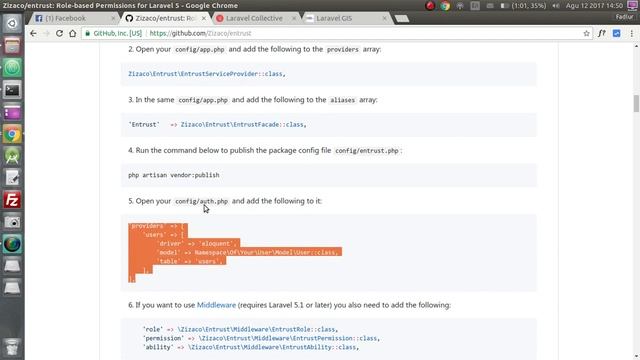Open the Terminal from the launcher
Image resolution: width=640 pixels, height=360 pixels.
[12, 90]
